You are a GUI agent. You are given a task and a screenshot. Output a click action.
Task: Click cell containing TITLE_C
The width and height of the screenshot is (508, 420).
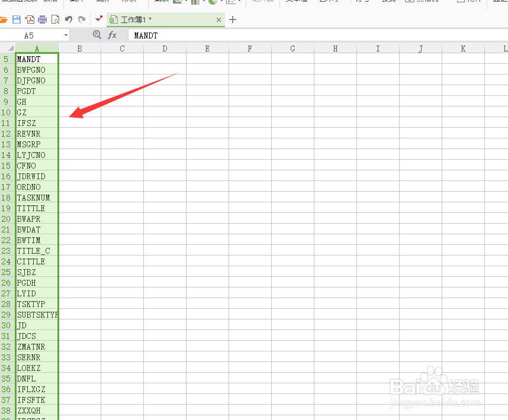click(37, 251)
